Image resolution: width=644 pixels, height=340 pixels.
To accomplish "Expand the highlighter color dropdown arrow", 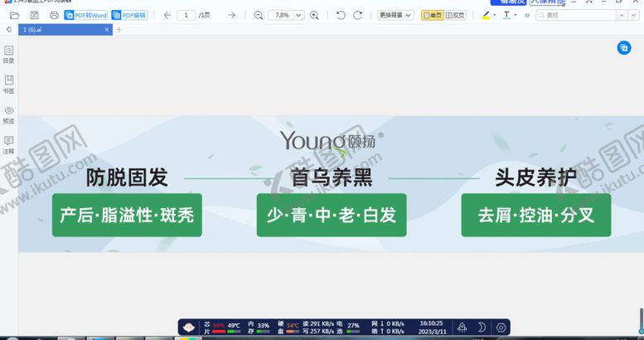I will tap(495, 15).
